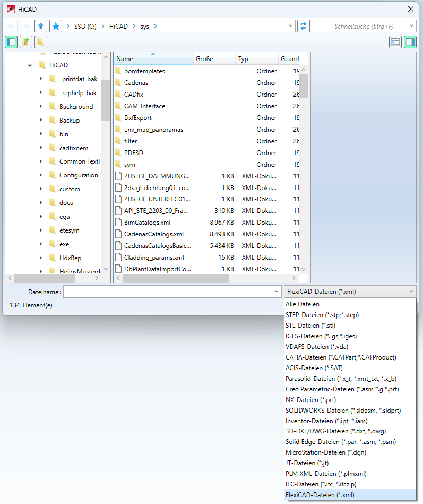Screen dimensions: 423x504
Task: Select the cadfixoem tree folder
Action: [x=74, y=148]
